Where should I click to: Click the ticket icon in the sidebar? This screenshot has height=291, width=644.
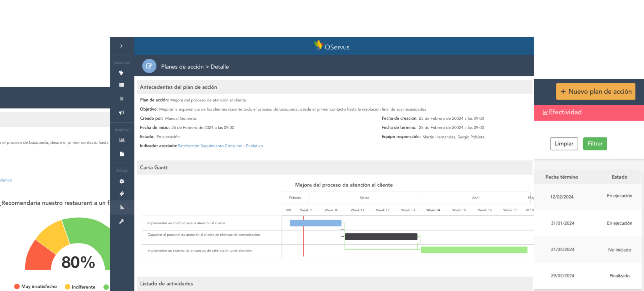[122, 194]
